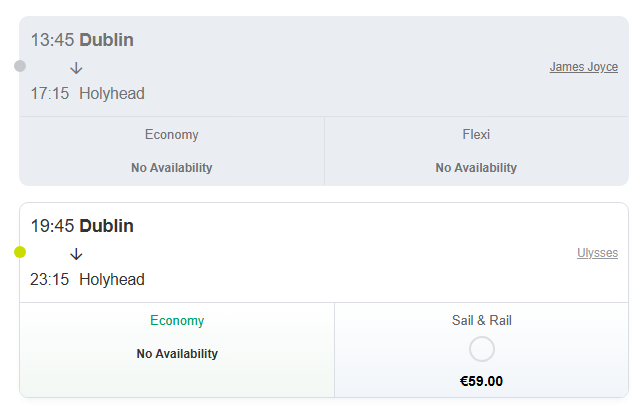This screenshot has height=408, width=642.
Task: Click the green dot beside the 19:45 sailing
Action: pyautogui.click(x=20, y=252)
